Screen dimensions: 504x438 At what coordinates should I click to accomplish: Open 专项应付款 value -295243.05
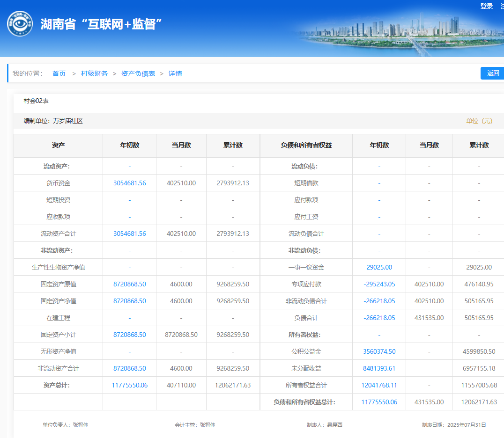click(x=379, y=284)
